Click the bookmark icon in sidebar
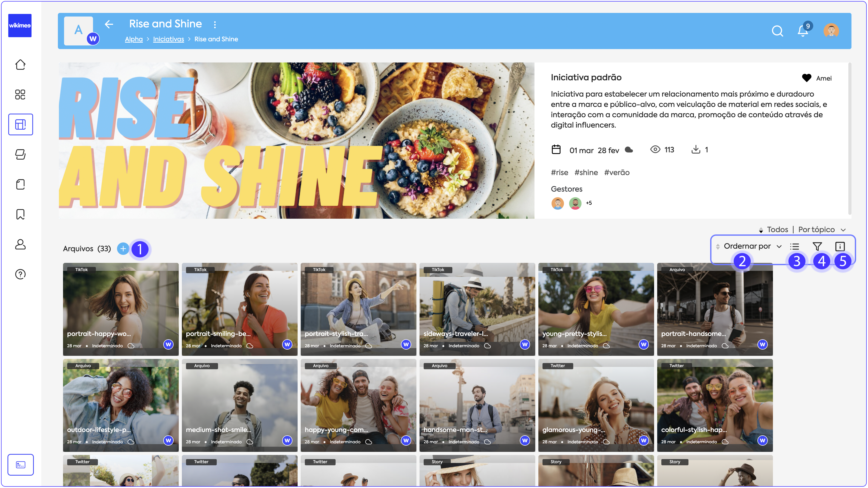The image size is (868, 488). click(20, 214)
